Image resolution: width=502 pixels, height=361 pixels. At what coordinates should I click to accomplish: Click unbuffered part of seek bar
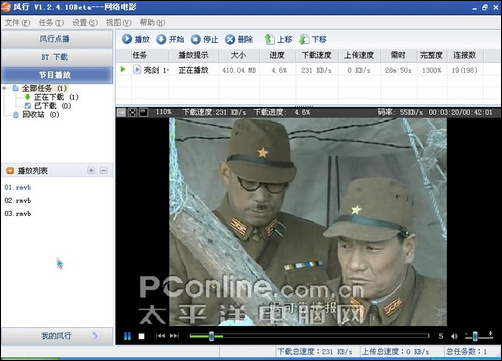point(326,336)
